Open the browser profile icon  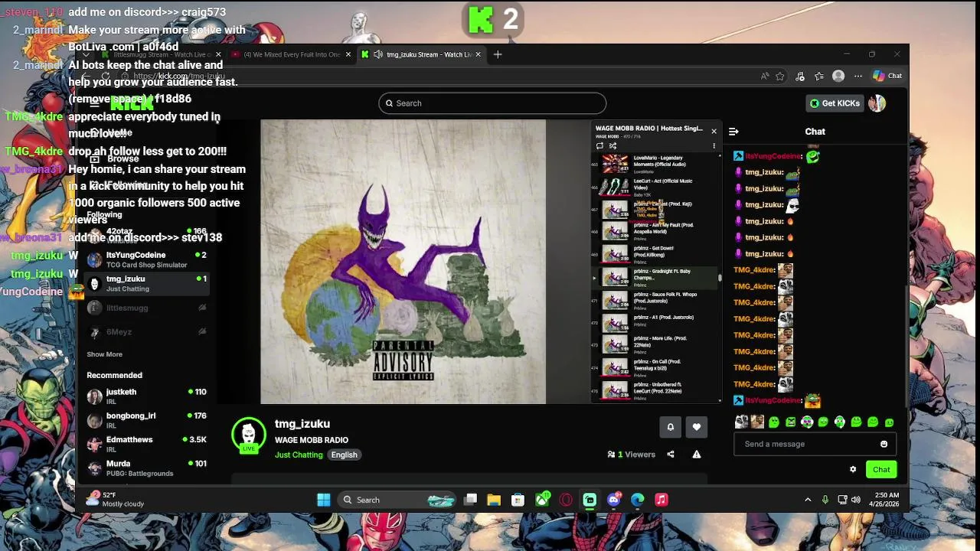(x=838, y=76)
